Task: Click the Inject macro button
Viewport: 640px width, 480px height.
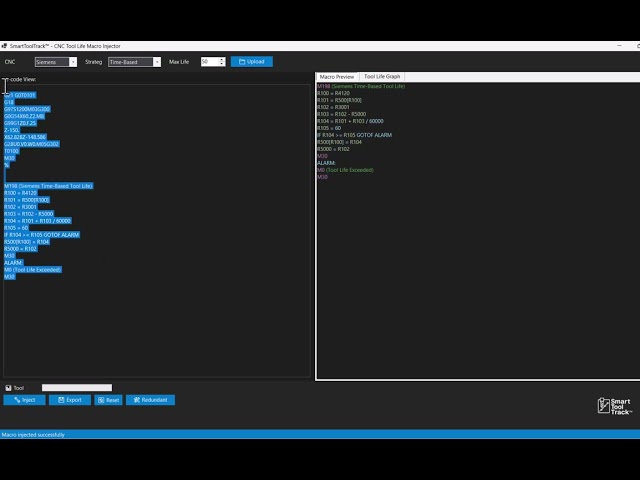Action: 24,400
